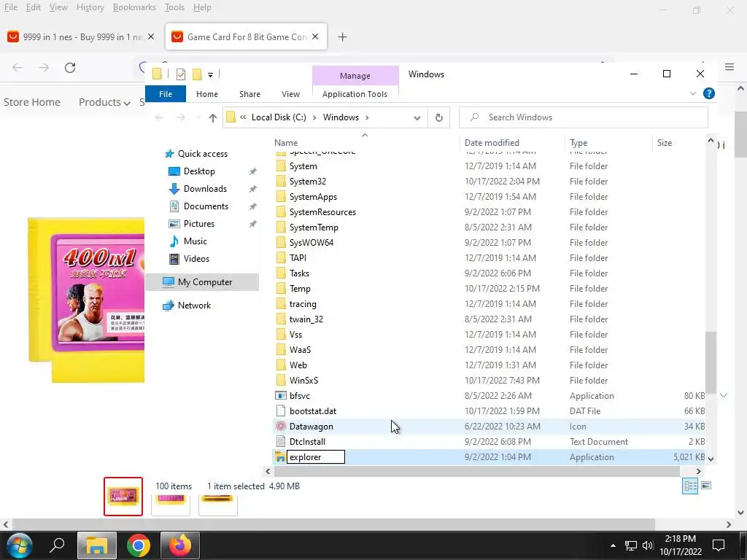Open Videos in navigation pane
Viewport: 747px width, 560px height.
(196, 259)
